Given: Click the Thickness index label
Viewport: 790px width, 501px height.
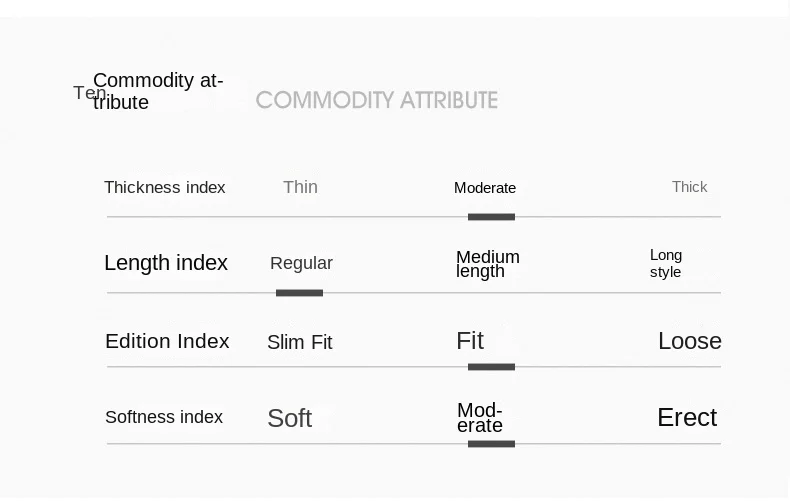Looking at the screenshot, I should (x=165, y=188).
